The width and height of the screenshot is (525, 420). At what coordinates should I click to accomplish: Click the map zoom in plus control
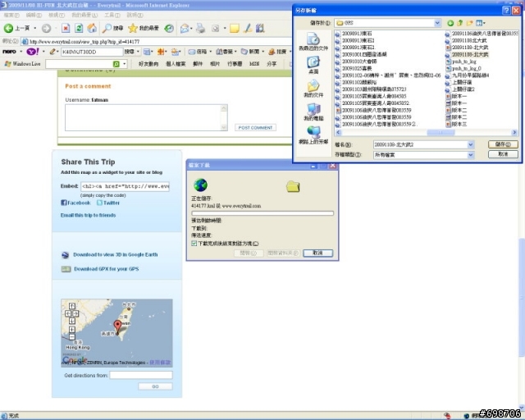coord(72,330)
